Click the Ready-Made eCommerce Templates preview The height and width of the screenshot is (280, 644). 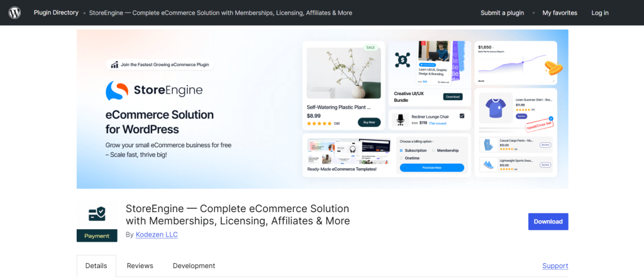349,152
